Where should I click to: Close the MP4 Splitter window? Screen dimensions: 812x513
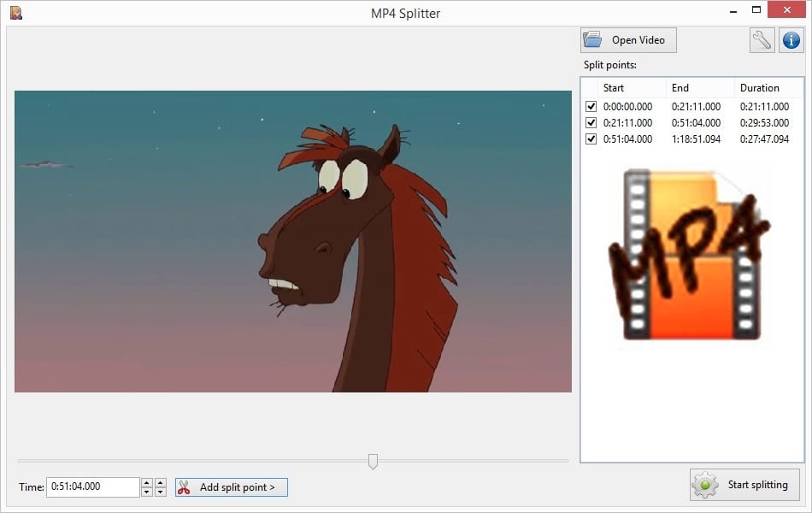pyautogui.click(x=786, y=10)
